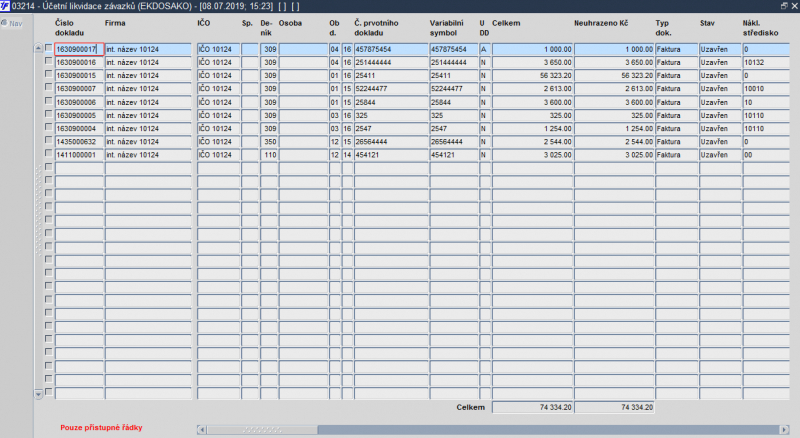This screenshot has width=800, height=438.
Task: Click Stav Uzavřen in row 1630900016
Action: point(720,62)
